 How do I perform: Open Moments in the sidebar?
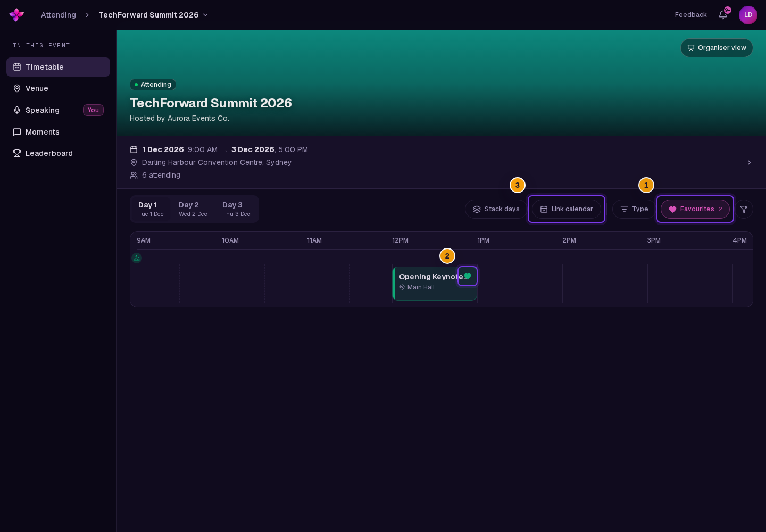[58, 132]
